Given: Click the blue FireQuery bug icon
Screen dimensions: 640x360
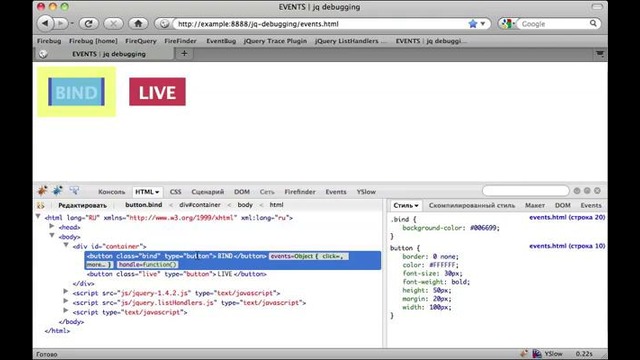Looking at the screenshot, I should pyautogui.click(x=58, y=190).
